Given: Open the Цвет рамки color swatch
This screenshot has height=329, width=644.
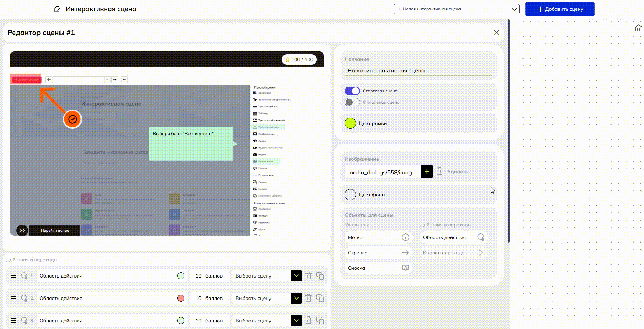Looking at the screenshot, I should tap(350, 123).
